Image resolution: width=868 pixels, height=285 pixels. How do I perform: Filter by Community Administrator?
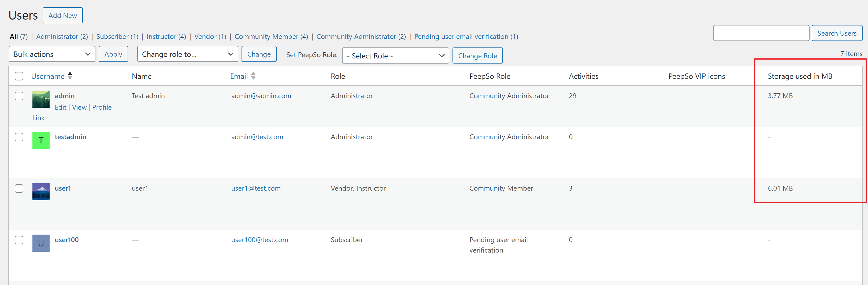click(x=356, y=36)
